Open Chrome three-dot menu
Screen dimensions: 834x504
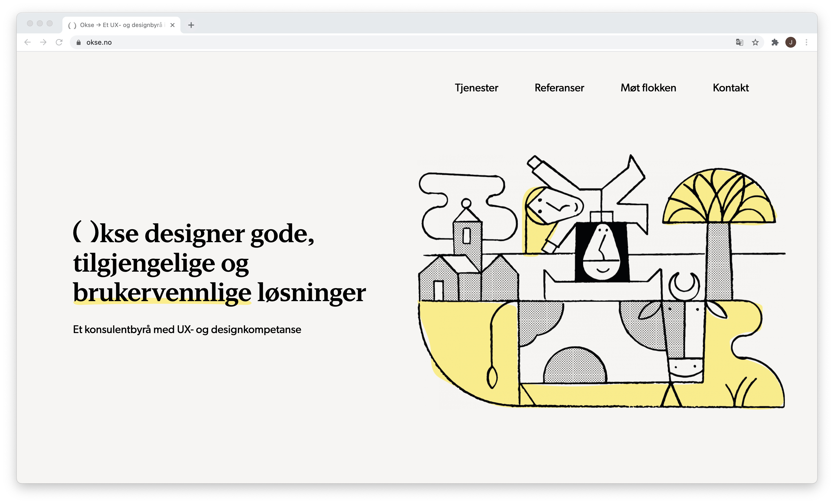click(806, 42)
